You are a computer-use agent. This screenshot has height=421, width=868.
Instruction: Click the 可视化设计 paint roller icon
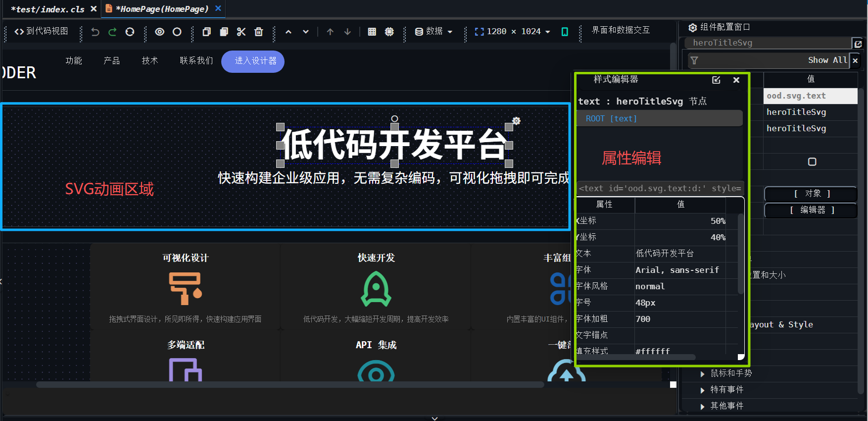186,289
